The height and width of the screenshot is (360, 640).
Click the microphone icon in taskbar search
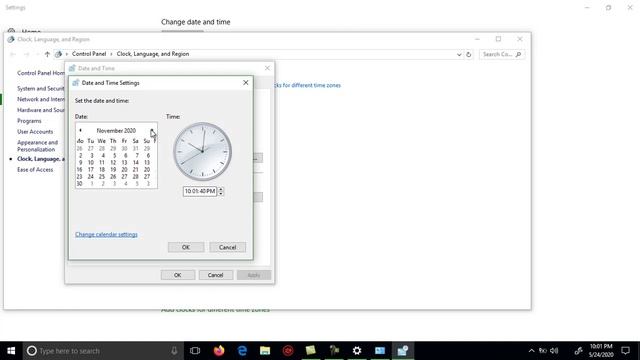coord(174,351)
